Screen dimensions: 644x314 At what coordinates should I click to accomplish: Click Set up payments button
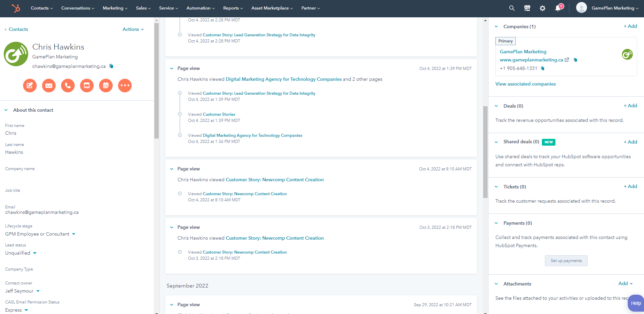click(x=566, y=261)
